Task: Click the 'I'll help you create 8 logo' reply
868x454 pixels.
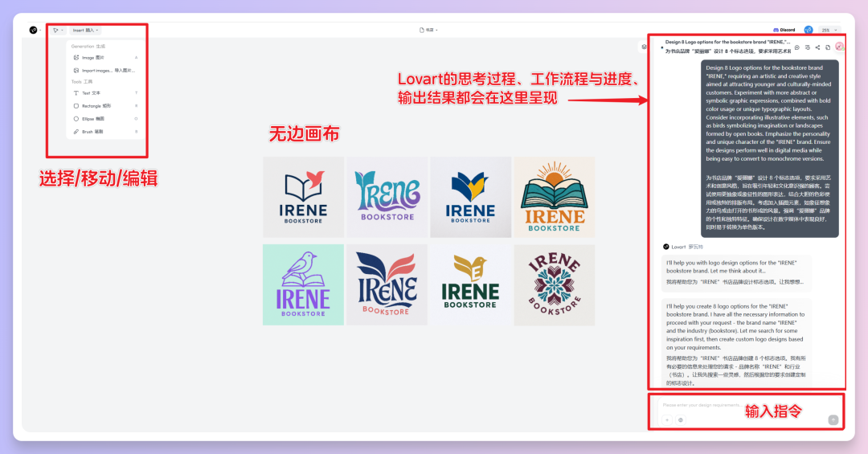Action: coord(736,343)
